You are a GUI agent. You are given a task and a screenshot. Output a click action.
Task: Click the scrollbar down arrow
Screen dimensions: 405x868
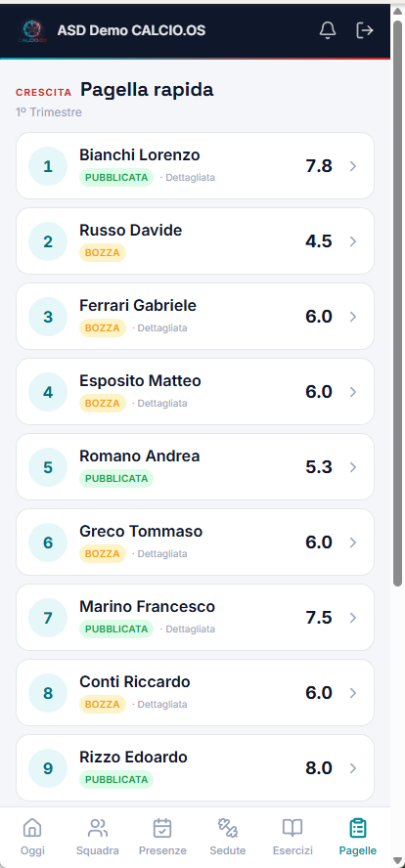397,861
